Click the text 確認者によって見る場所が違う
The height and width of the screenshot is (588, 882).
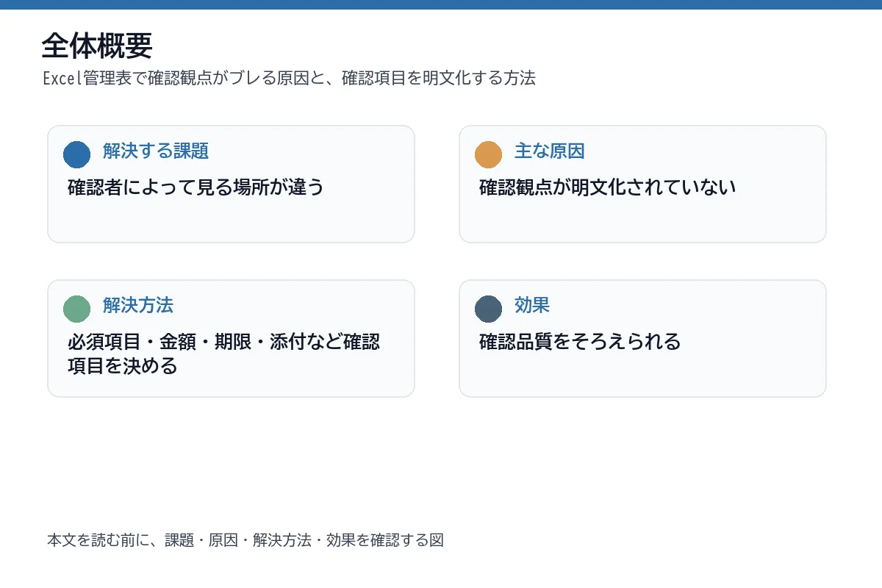pos(196,187)
